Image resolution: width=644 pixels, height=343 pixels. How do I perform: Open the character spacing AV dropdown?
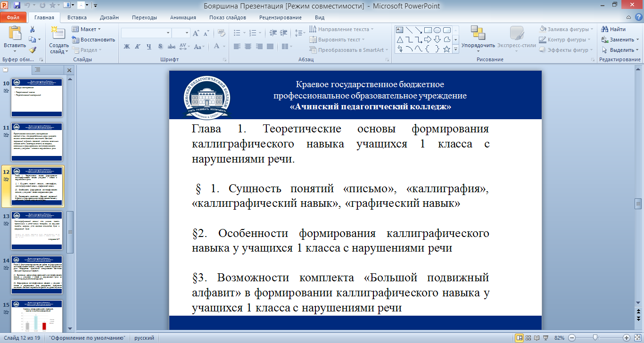click(184, 46)
